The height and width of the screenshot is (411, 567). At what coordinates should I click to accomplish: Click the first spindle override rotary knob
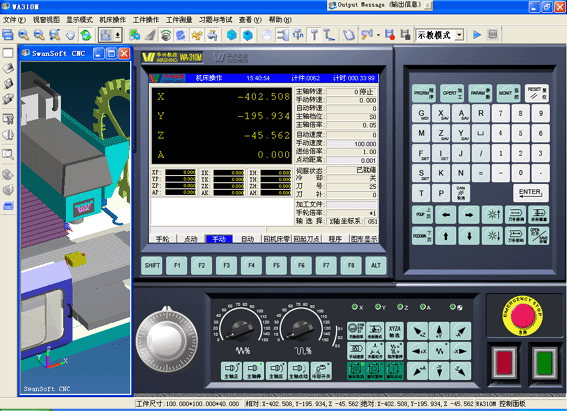(240, 329)
